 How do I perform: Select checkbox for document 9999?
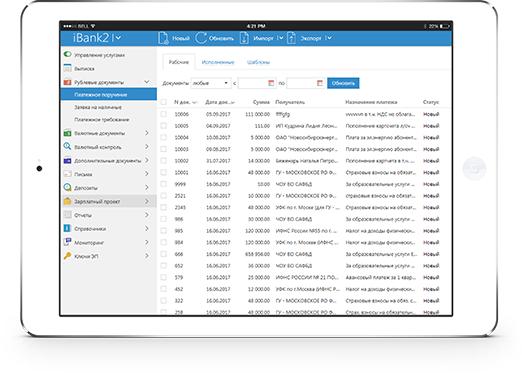click(164, 184)
